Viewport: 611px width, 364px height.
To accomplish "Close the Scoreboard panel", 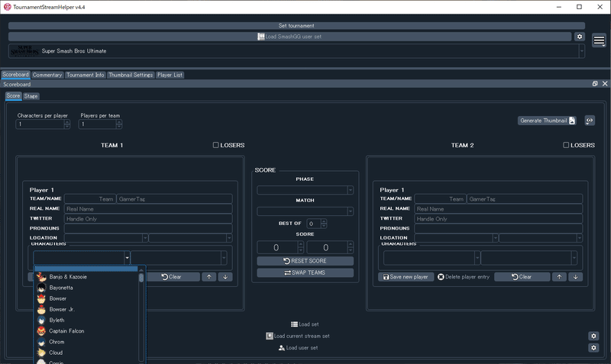I will tap(605, 84).
